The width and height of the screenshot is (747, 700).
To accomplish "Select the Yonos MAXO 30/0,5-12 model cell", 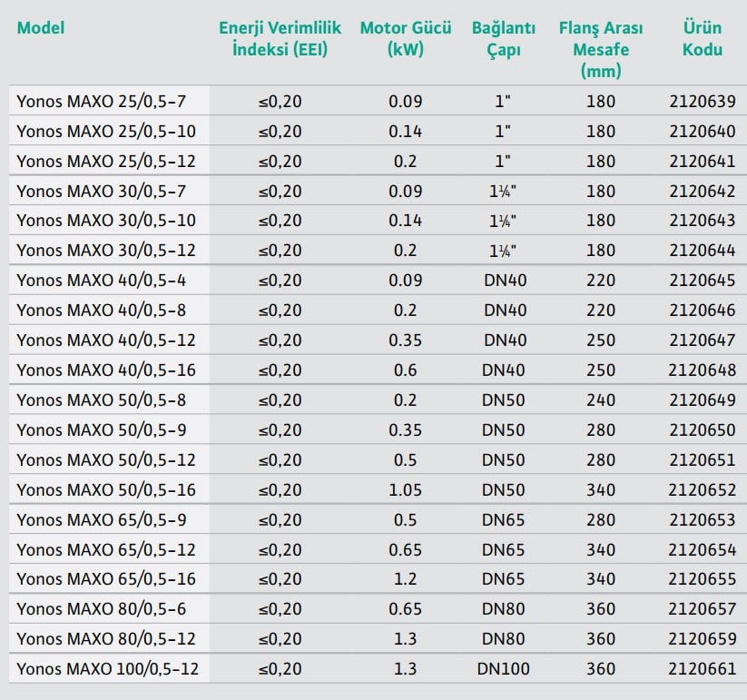I will (109, 251).
